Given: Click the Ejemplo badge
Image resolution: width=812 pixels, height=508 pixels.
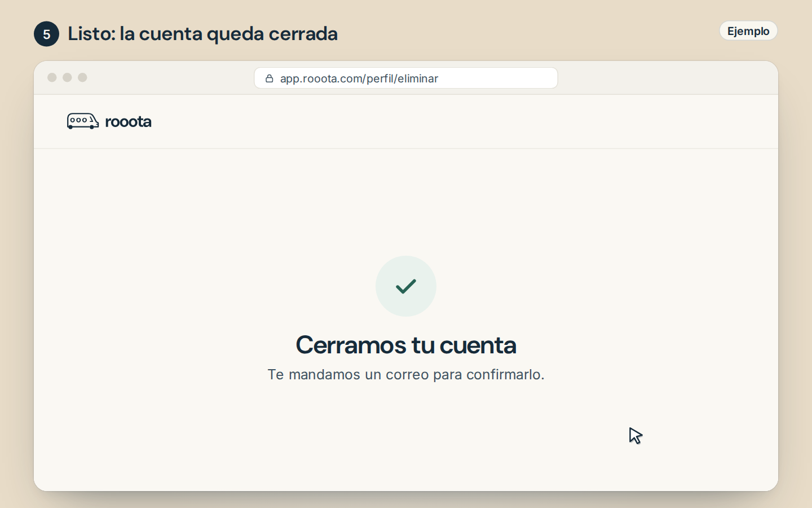Looking at the screenshot, I should tap(748, 31).
